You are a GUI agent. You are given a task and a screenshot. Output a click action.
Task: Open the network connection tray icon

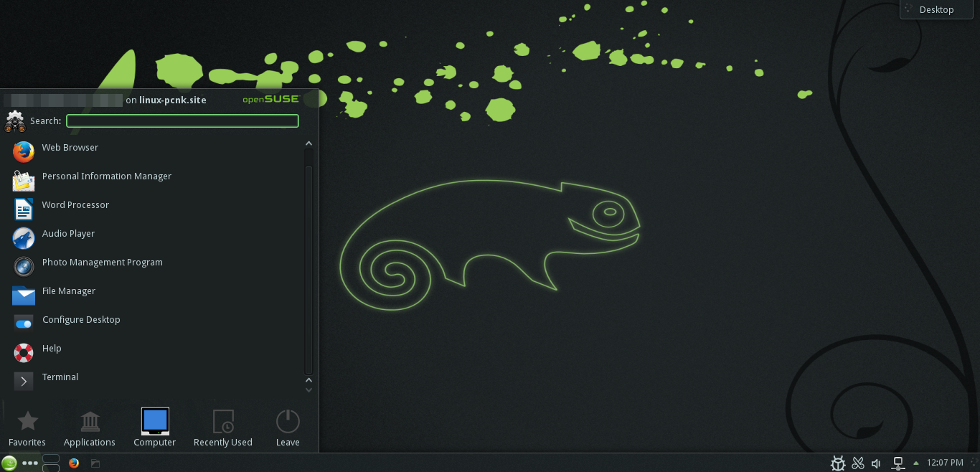(897, 463)
